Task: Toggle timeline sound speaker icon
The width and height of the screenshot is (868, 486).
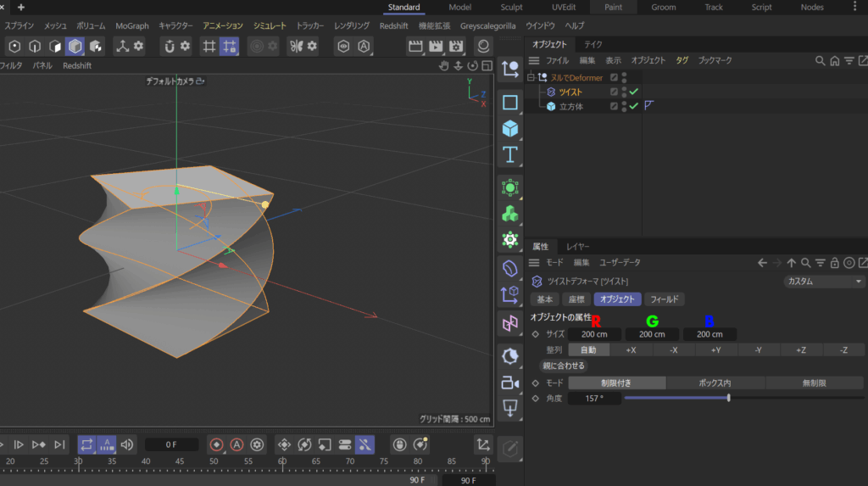Action: coord(127,444)
